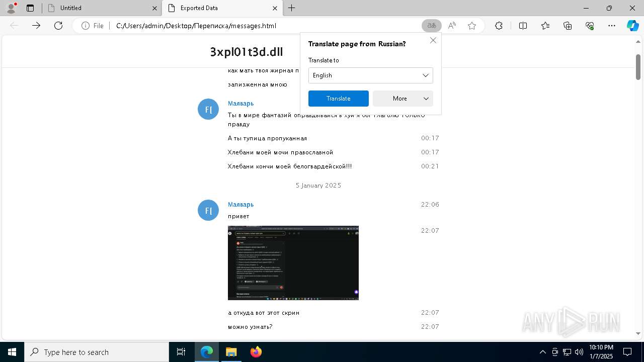Screen dimensions: 644x362
Task: Open Read aloud icon in address bar
Action: click(x=452, y=26)
